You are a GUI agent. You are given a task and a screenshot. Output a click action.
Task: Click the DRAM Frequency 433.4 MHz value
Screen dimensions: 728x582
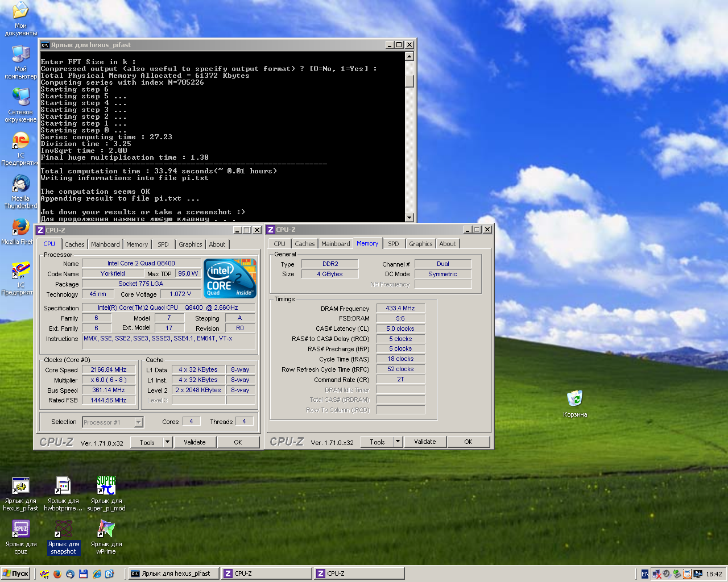pyautogui.click(x=400, y=308)
